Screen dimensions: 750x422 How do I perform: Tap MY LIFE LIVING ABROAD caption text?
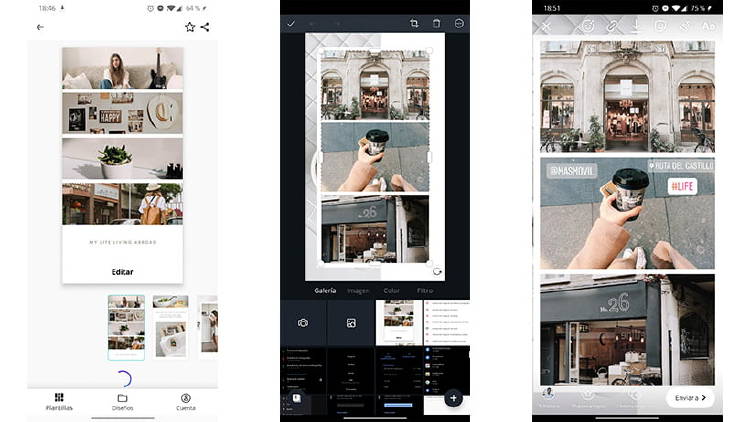pyautogui.click(x=123, y=242)
